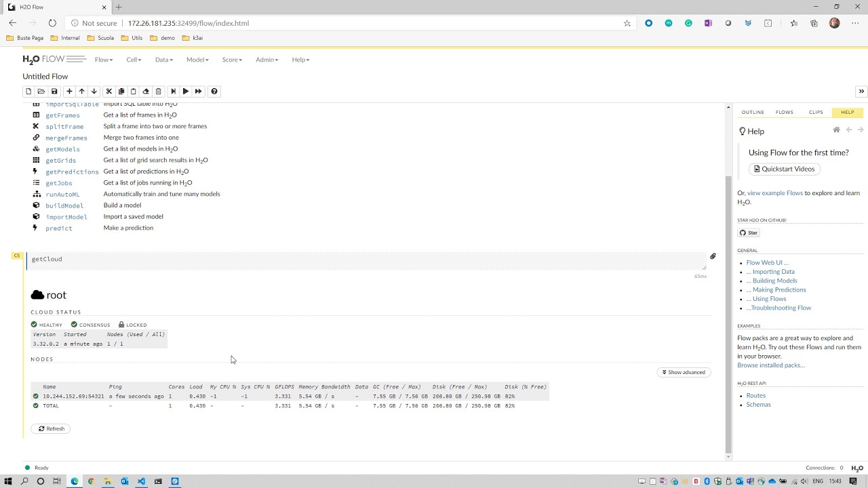Open the Admin dropdown menu
Image resolution: width=868 pixels, height=488 pixels.
[267, 60]
